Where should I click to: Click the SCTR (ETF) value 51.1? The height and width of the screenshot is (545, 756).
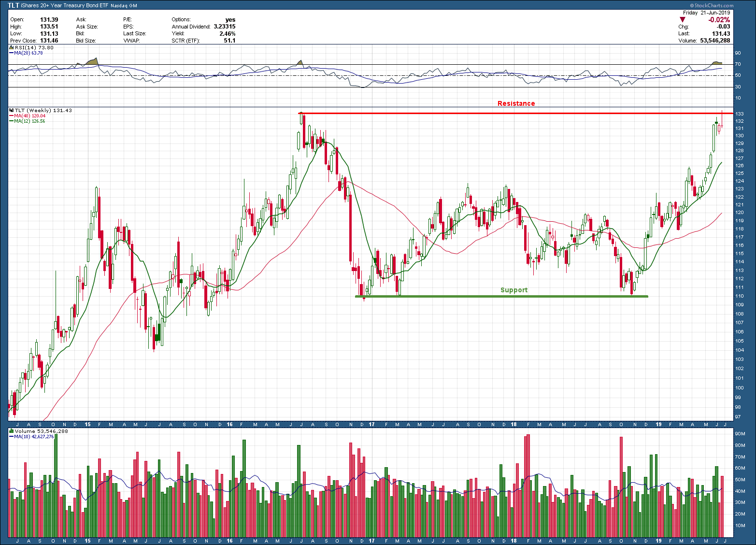[x=230, y=41]
